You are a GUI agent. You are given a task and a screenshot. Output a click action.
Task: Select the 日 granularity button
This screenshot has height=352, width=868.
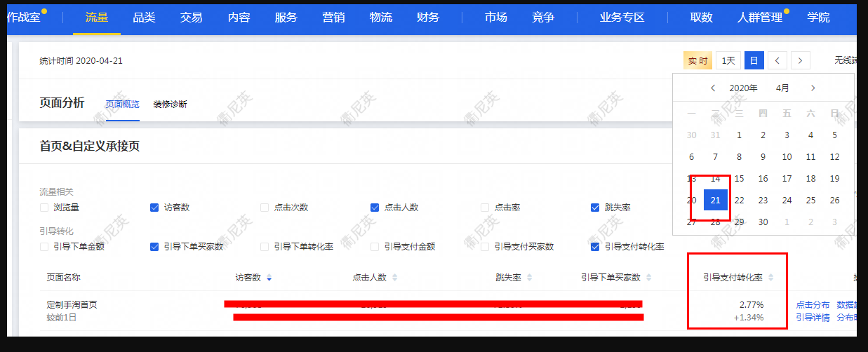point(754,60)
